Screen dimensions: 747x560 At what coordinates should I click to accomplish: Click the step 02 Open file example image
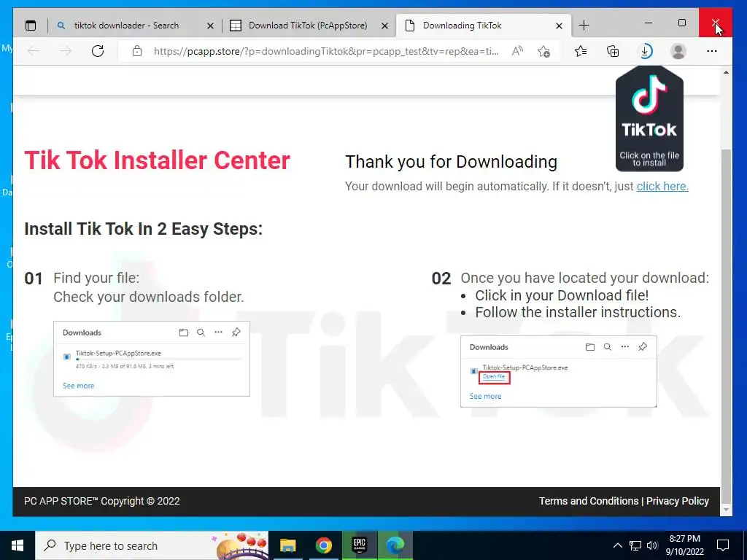[559, 371]
